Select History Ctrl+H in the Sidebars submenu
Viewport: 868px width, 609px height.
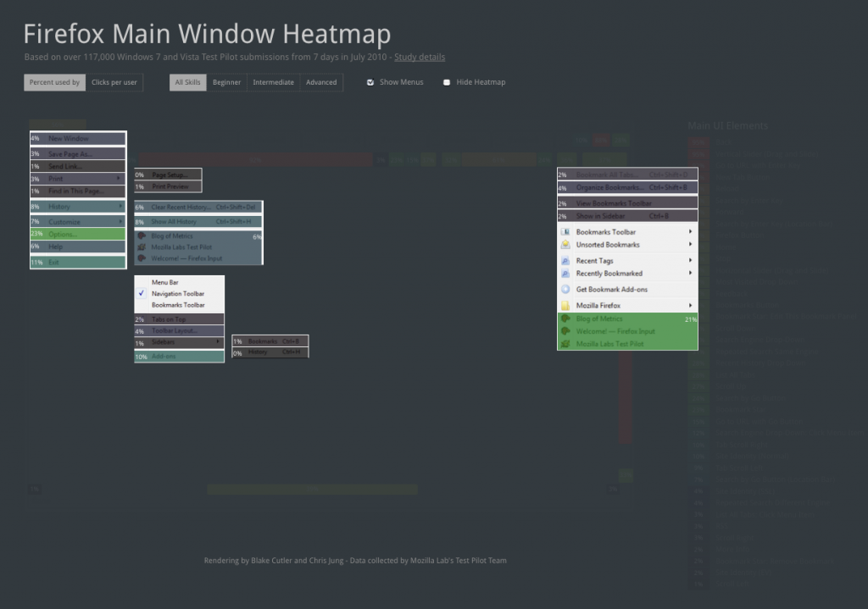pos(270,352)
